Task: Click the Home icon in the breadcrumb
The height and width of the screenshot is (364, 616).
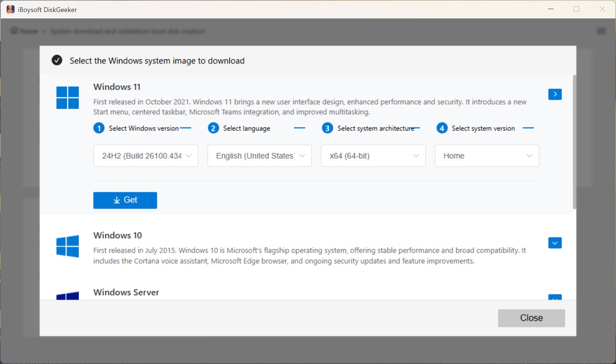Action: [15, 31]
